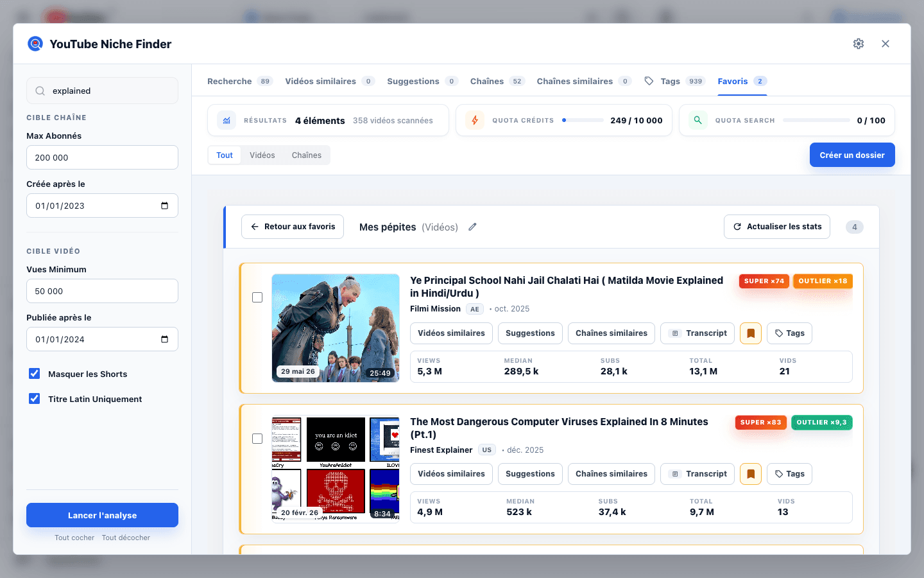Toggle 'Titre Latin Uniquement' checkbox
The image size is (924, 578).
click(x=35, y=399)
